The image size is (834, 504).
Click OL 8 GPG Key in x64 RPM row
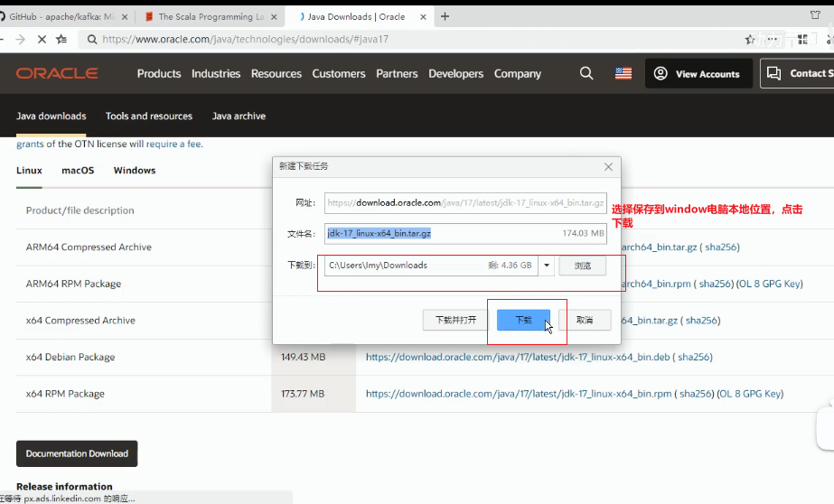(x=750, y=394)
